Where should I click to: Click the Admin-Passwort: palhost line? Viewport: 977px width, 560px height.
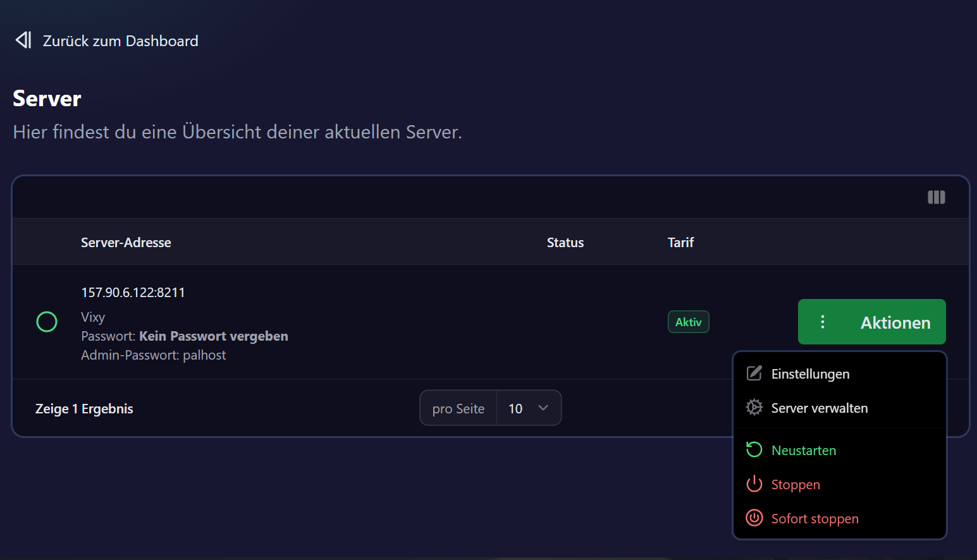pyautogui.click(x=154, y=355)
